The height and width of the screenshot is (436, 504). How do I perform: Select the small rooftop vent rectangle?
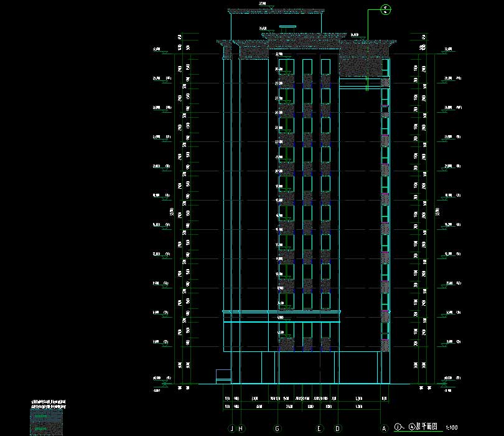pyautogui.click(x=287, y=27)
